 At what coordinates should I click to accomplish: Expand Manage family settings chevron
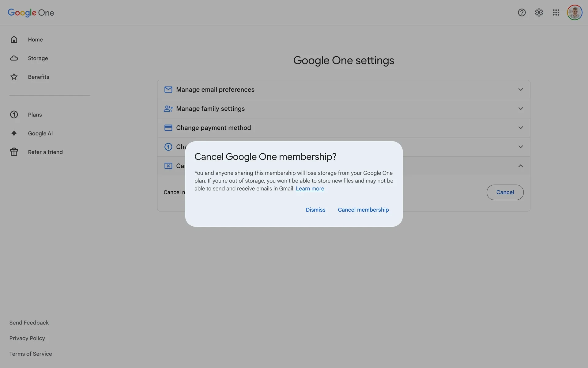521,109
